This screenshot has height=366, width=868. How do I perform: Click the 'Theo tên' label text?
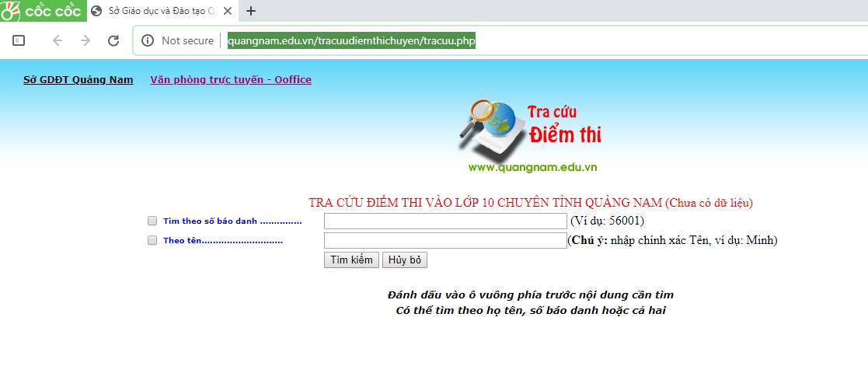click(x=223, y=241)
